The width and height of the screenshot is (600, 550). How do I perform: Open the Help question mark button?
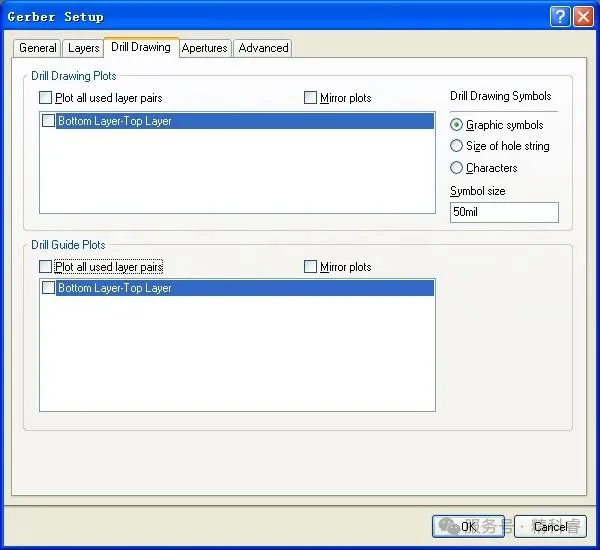560,16
